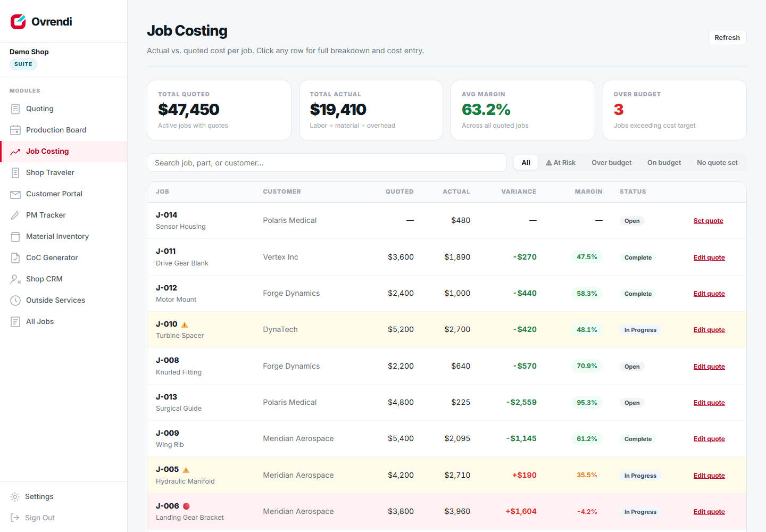Open Production Board calendar icon

(15, 130)
